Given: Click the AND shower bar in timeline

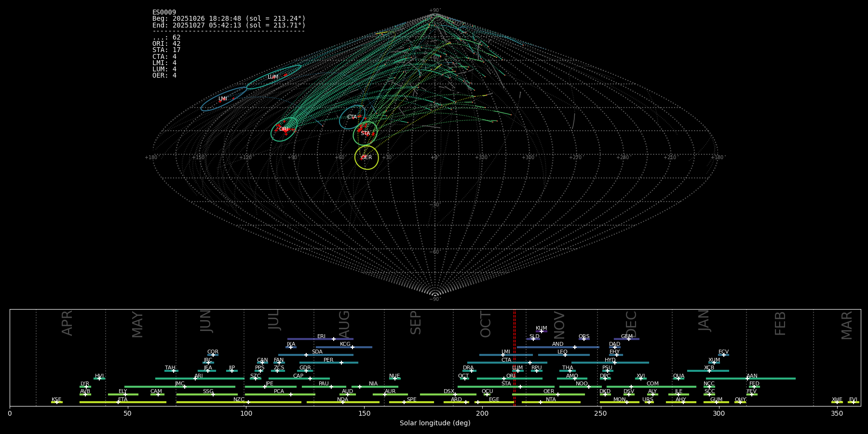Looking at the screenshot, I should pos(557,347).
